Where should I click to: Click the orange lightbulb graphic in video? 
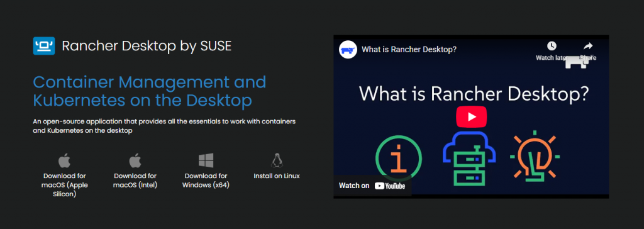click(535, 156)
